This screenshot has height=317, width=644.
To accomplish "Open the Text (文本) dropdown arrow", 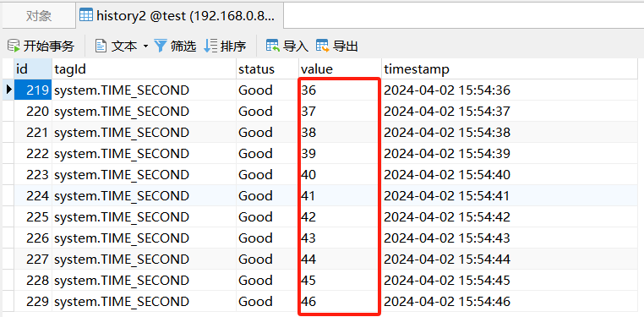I will [x=145, y=46].
